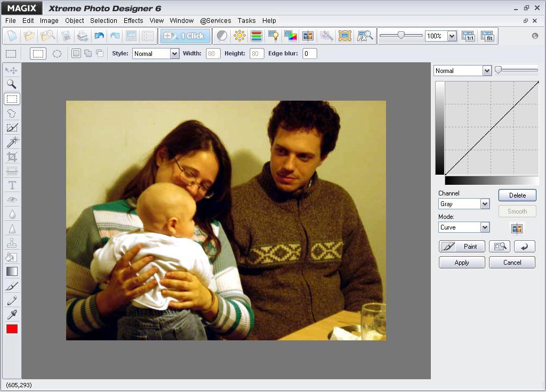Image resolution: width=546 pixels, height=392 pixels.
Task: Select the Gradient tool
Action: click(x=12, y=271)
